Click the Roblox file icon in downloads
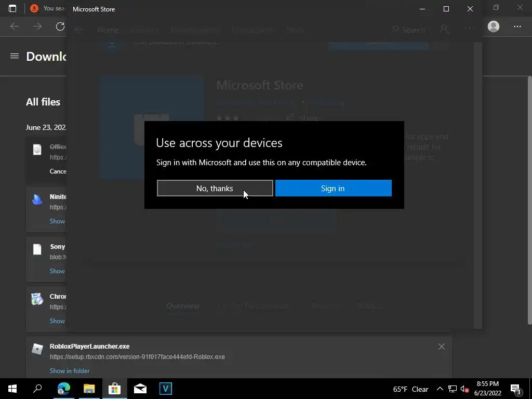 [x=37, y=349]
